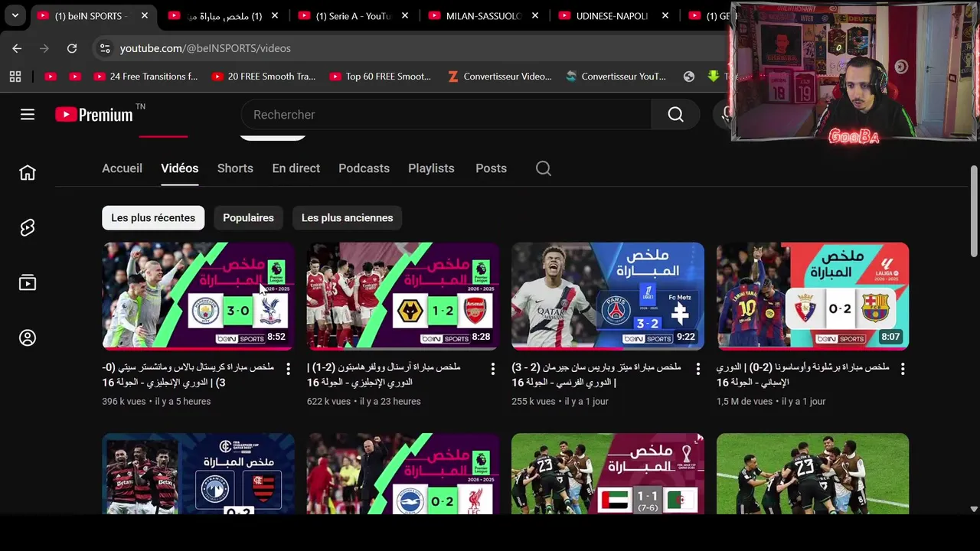Open Barcelona Osasuna (2-0) video title
The width and height of the screenshot is (980, 551).
803,375
